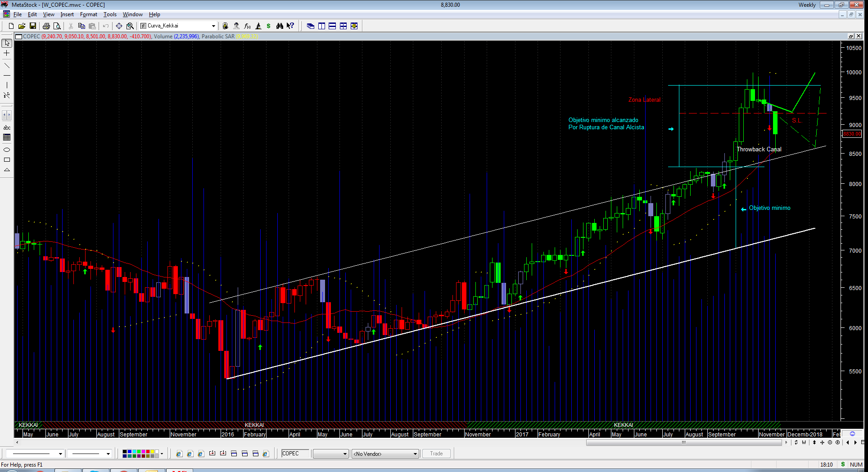Save the chart with the floppy disk icon

[x=32, y=26]
